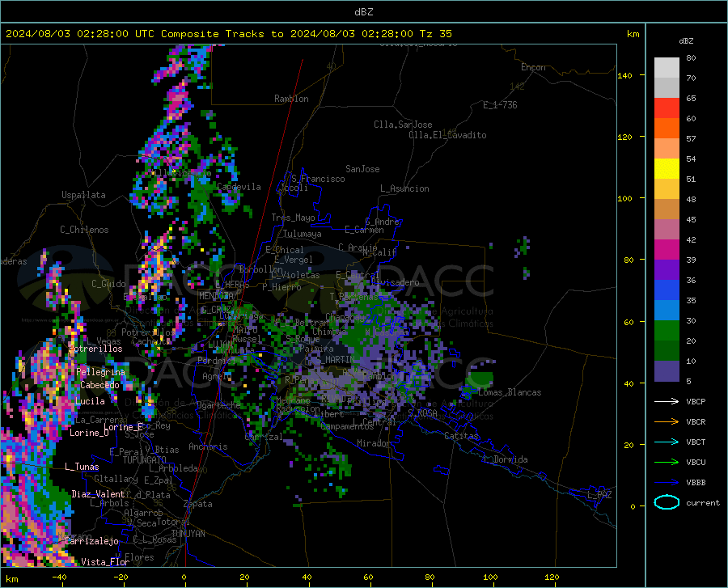Click the green VBCU arrow legend icon
This screenshot has width=728, height=588.
(667, 463)
